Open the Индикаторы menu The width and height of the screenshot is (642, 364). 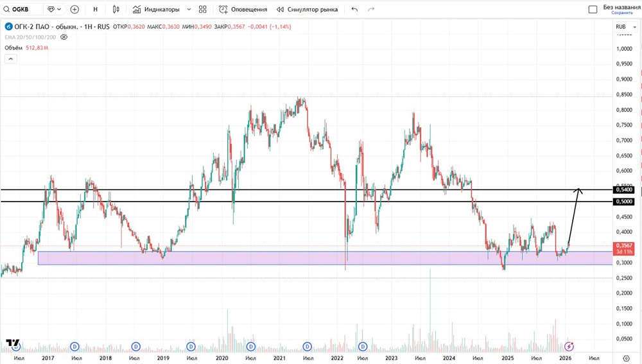(x=156, y=10)
